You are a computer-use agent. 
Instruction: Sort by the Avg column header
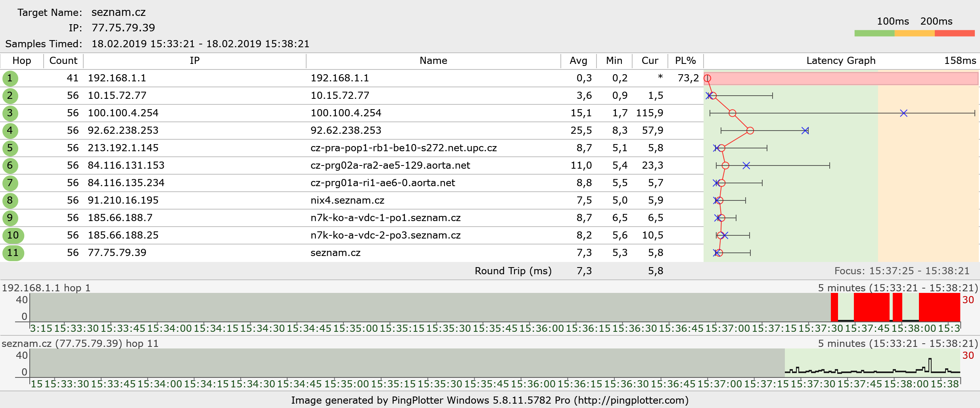[x=578, y=61]
